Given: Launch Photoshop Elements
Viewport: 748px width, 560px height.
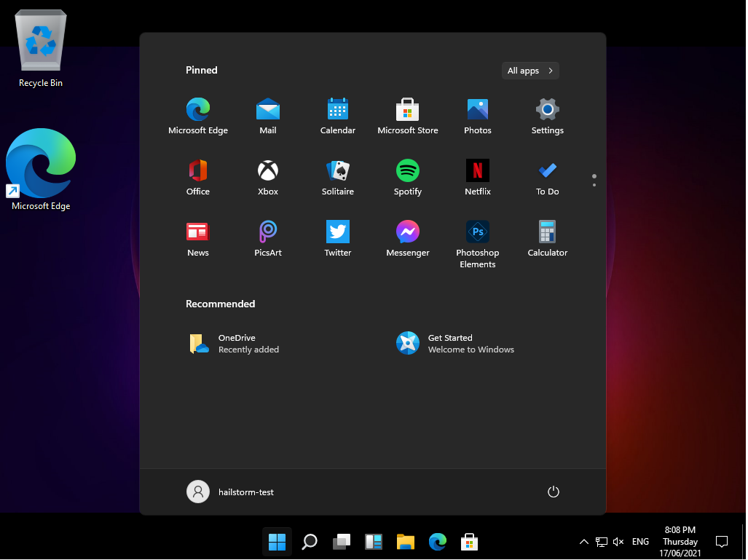Looking at the screenshot, I should click(x=478, y=244).
